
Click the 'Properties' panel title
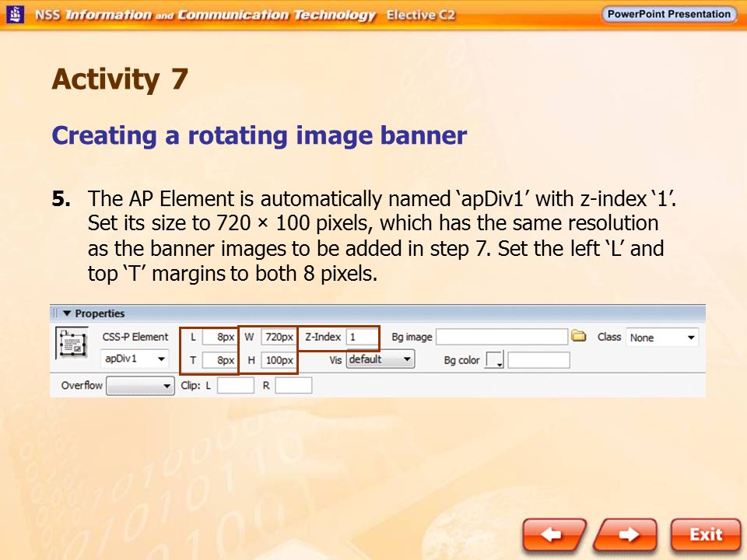pos(100,313)
